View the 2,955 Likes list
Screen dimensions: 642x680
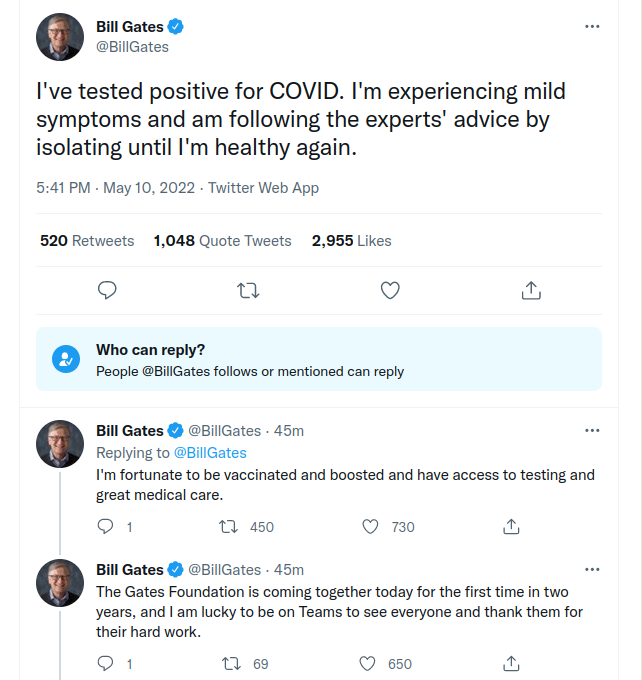[351, 241]
